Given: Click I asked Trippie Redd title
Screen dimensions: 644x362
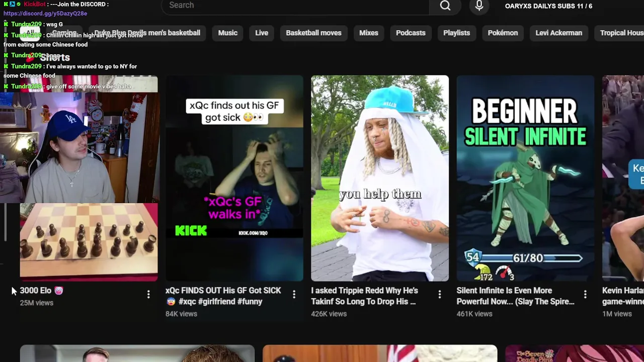Looking at the screenshot, I should click(x=364, y=296).
